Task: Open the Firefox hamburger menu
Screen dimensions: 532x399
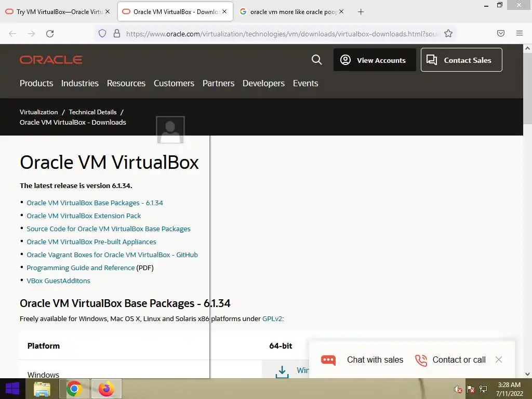Action: (x=520, y=33)
